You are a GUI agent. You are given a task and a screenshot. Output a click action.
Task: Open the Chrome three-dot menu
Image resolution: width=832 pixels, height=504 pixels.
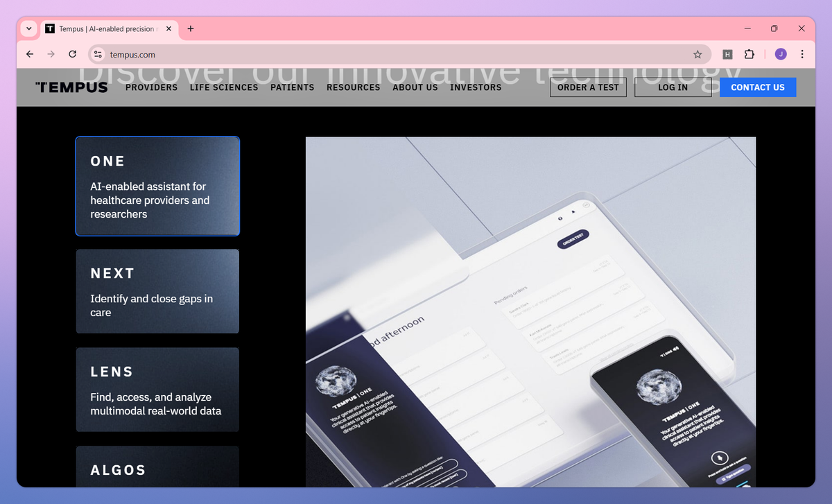point(802,54)
